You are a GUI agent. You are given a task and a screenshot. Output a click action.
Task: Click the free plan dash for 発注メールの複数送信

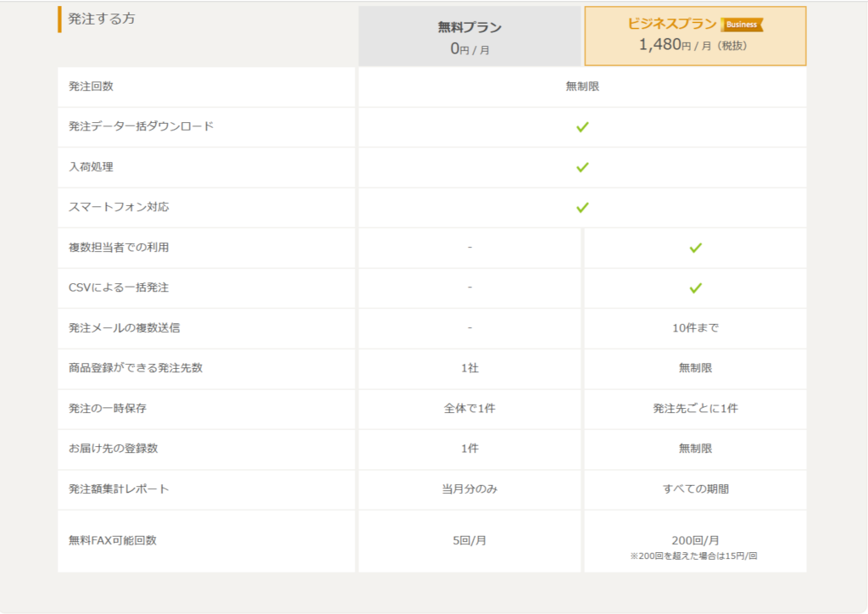[x=470, y=327]
